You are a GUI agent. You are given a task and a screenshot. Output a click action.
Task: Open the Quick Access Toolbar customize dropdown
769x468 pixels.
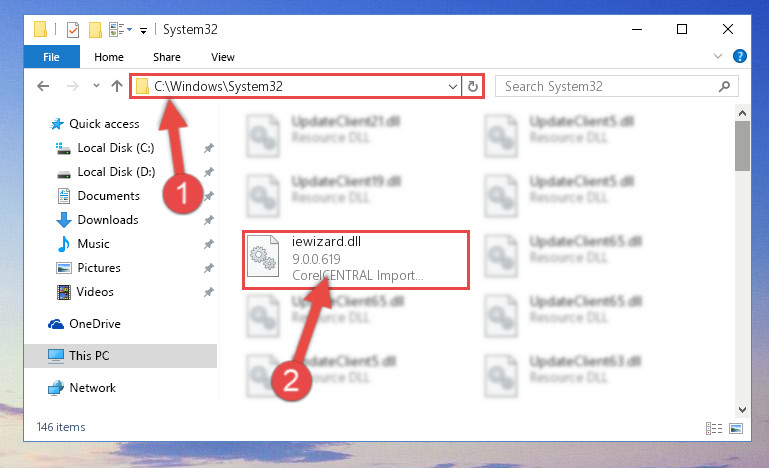point(143,30)
